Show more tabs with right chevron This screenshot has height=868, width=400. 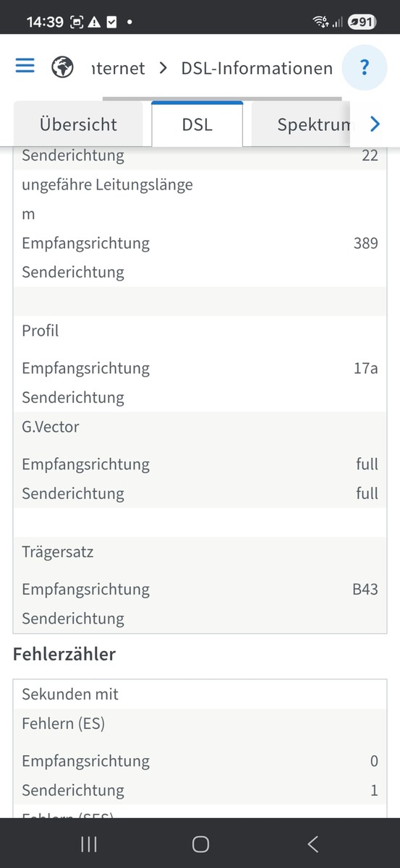click(x=375, y=124)
